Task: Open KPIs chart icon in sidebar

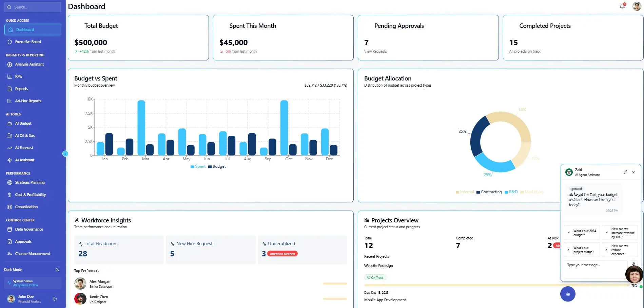Action: point(9,76)
